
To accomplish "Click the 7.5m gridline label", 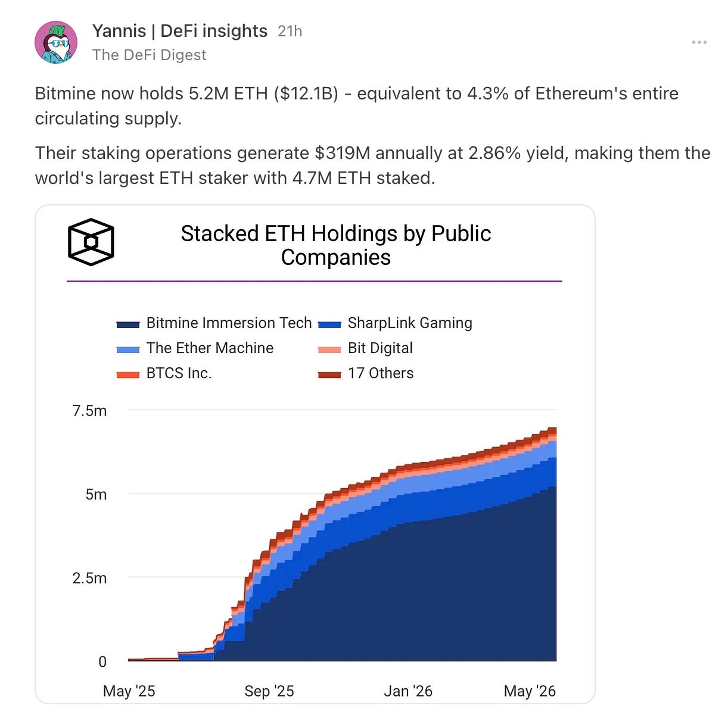I will coord(89,411).
